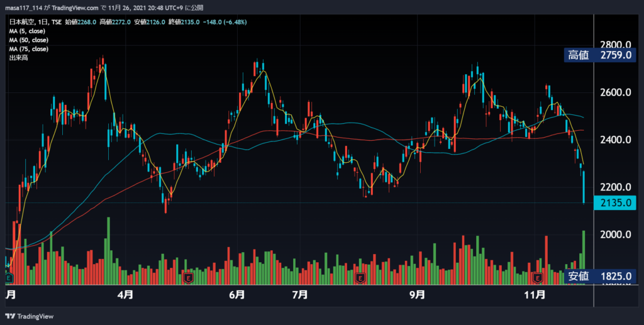Click the 安値 1825.0 price label

pyautogui.click(x=599, y=276)
